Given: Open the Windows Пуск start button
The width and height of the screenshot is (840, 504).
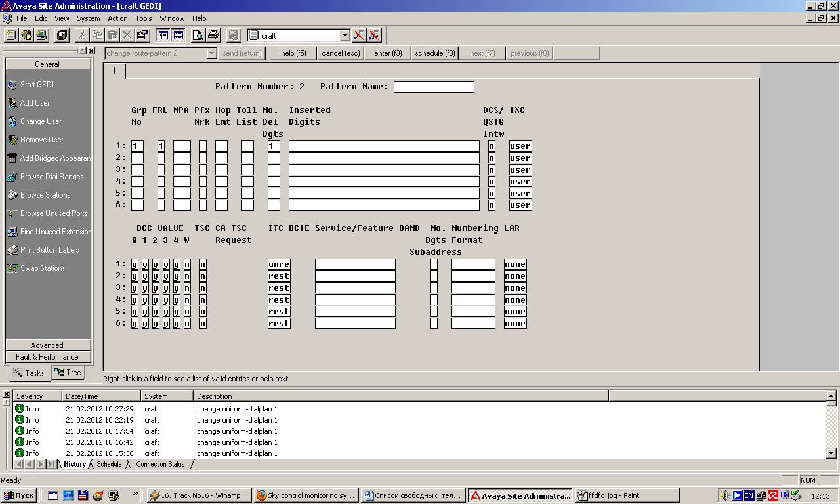Looking at the screenshot, I should pyautogui.click(x=19, y=495).
